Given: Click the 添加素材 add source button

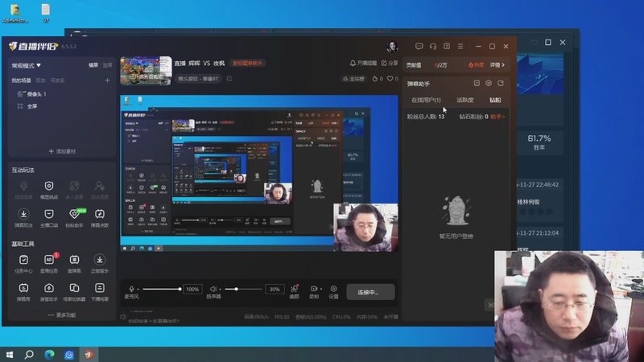Looking at the screenshot, I should click(62, 151).
